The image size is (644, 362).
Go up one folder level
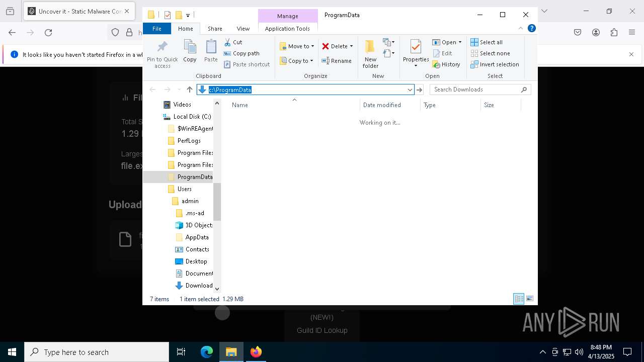(189, 89)
